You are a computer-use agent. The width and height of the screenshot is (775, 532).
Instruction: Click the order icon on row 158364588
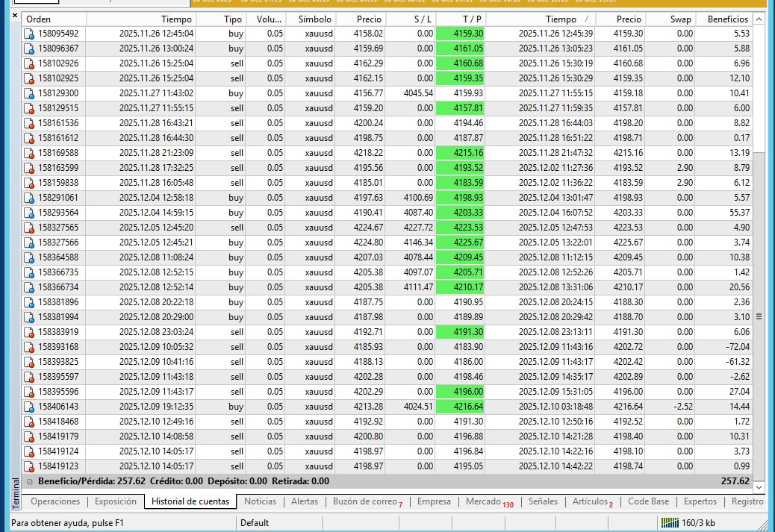pos(28,257)
